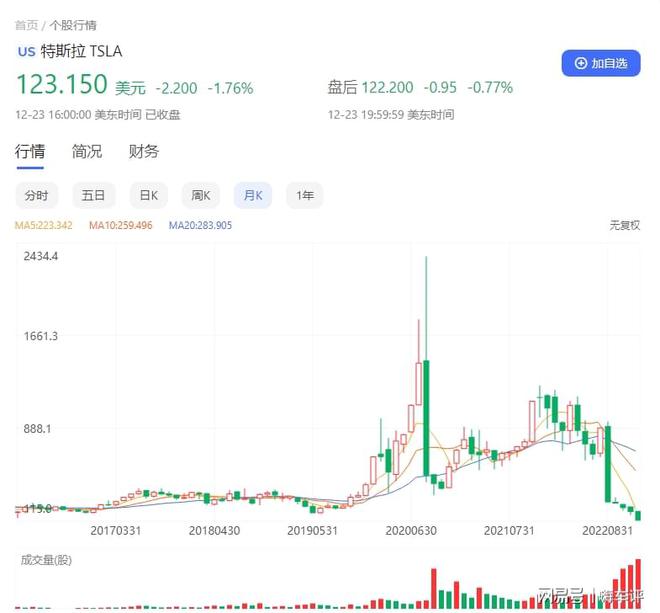Click the US market badge
Screen dimensions: 660x613
coord(26,52)
